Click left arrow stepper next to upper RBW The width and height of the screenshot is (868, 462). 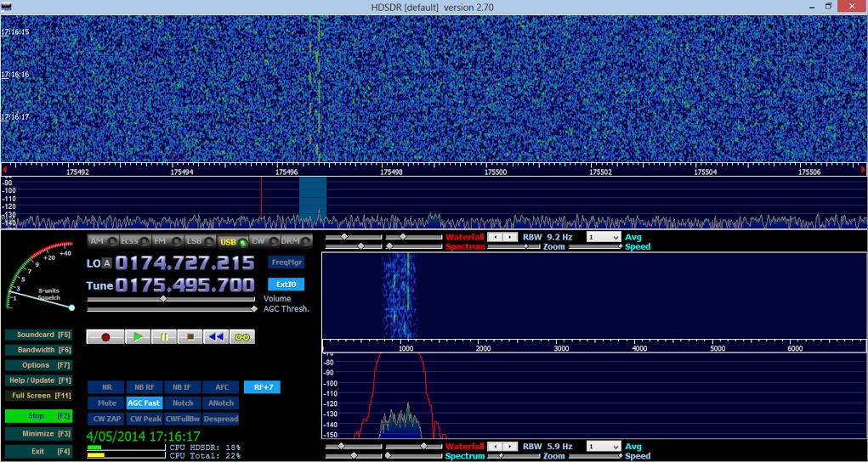pyautogui.click(x=495, y=237)
